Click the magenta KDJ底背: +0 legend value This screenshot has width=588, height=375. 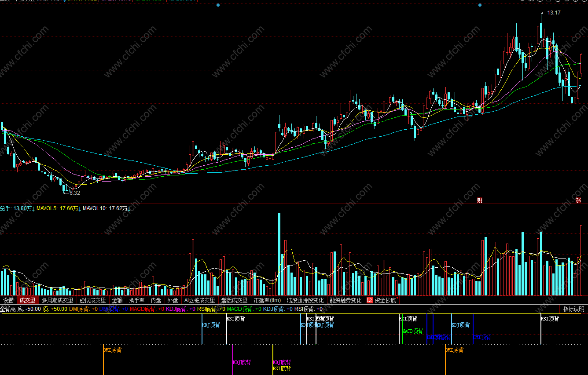(x=180, y=309)
